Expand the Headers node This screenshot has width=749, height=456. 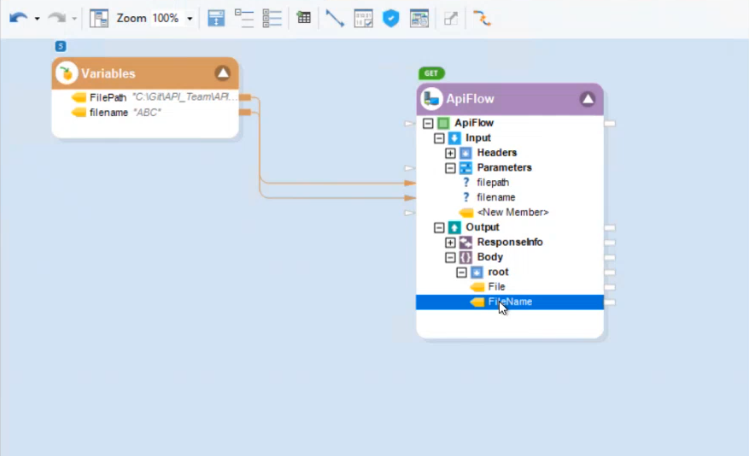[450, 153]
